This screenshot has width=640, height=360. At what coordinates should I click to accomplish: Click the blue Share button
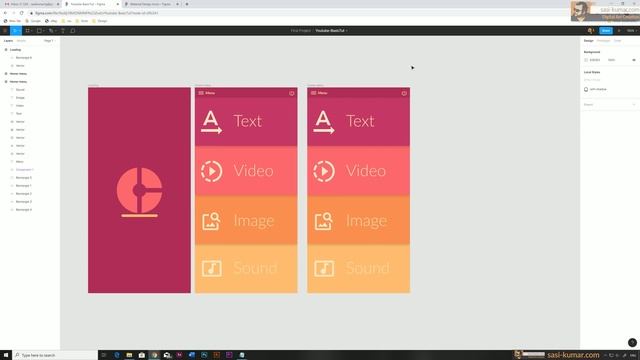click(606, 31)
